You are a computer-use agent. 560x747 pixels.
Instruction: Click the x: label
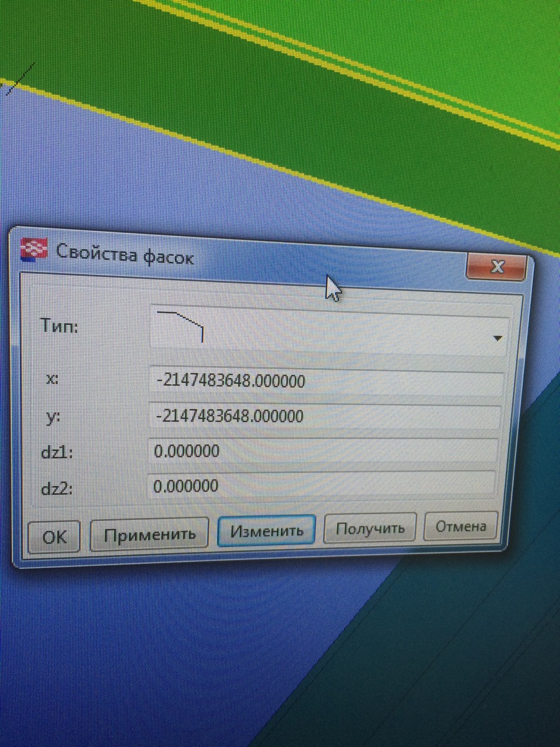tap(52, 378)
